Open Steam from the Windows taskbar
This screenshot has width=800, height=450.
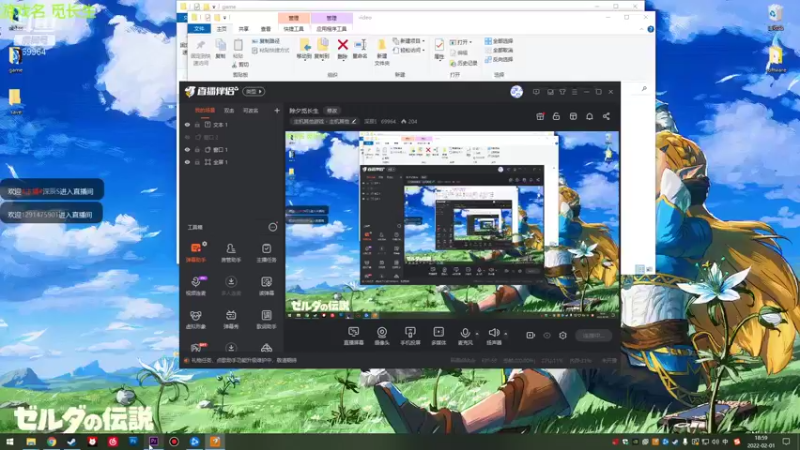coord(71,441)
